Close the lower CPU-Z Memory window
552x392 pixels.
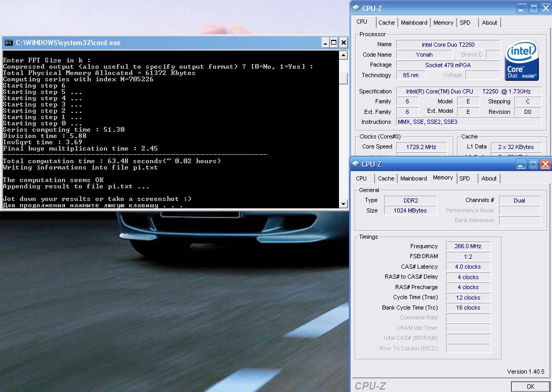pyautogui.click(x=545, y=164)
